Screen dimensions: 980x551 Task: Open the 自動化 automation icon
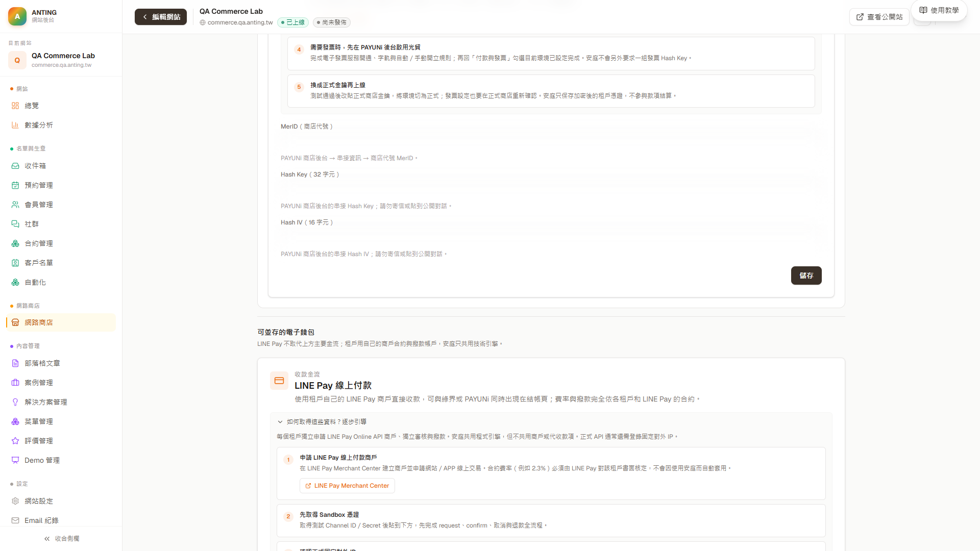[x=15, y=282]
